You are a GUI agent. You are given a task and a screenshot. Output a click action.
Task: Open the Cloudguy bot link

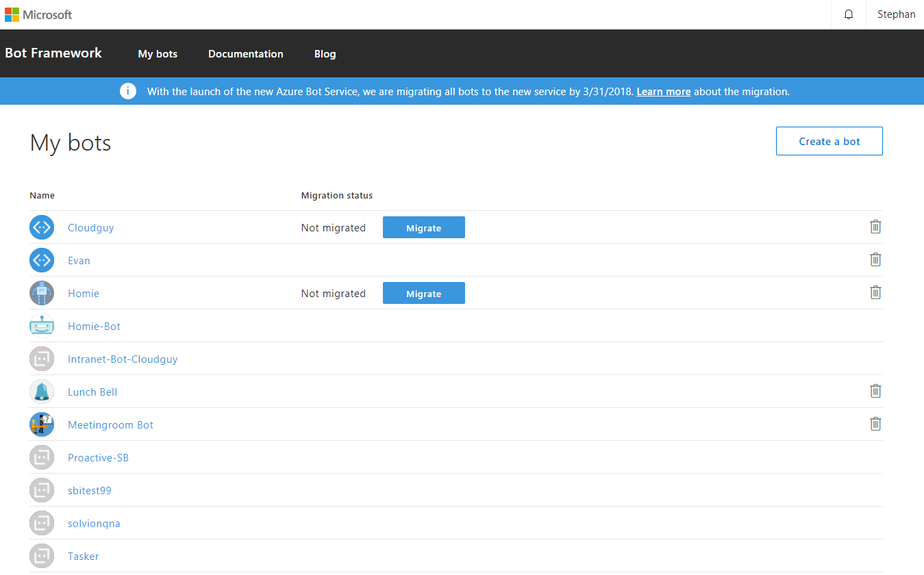coord(90,228)
